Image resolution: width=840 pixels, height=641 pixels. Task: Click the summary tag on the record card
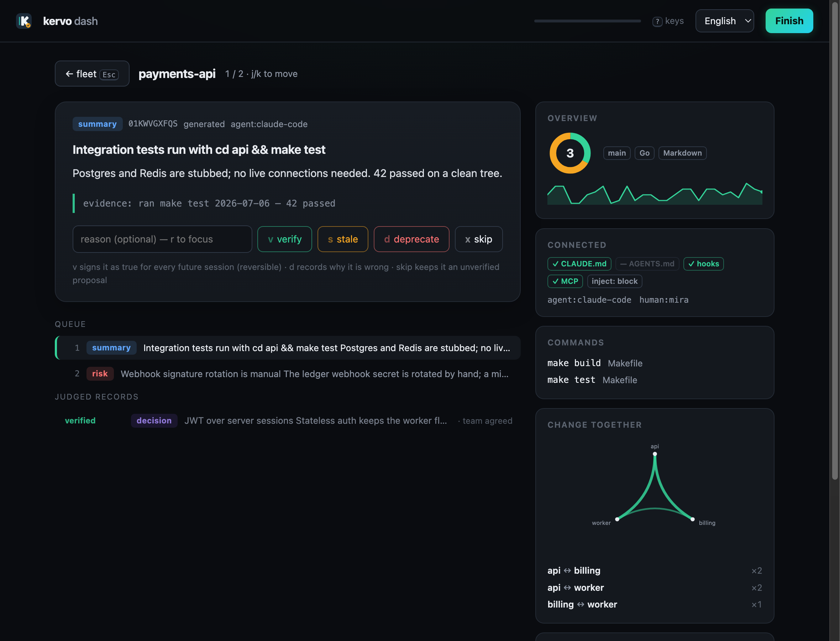97,124
